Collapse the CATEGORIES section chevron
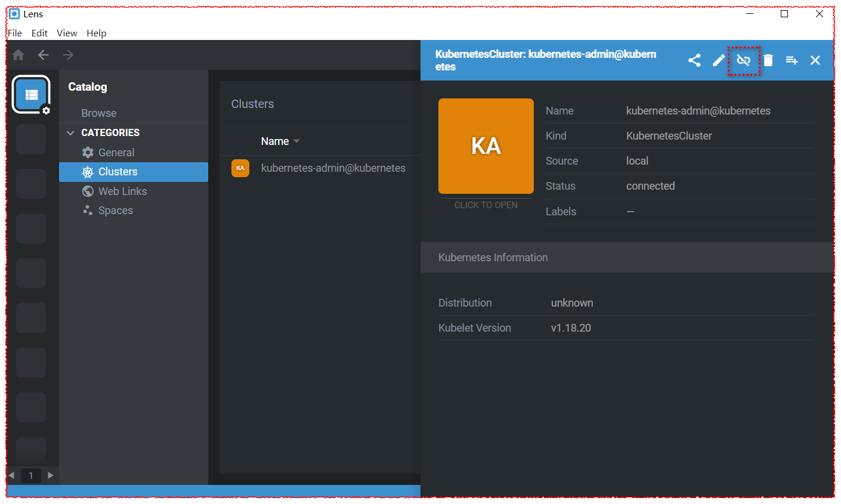Viewport: 841px width, 504px height. pyautogui.click(x=70, y=133)
